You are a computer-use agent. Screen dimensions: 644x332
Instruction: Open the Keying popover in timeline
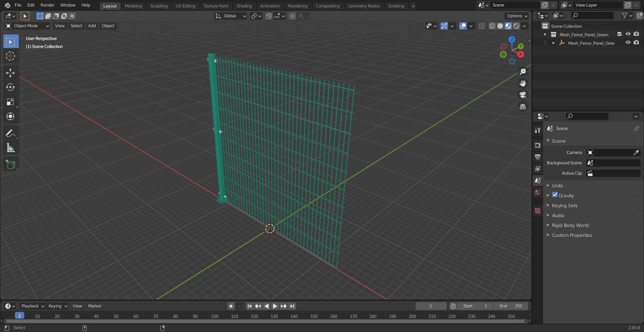pyautogui.click(x=58, y=306)
